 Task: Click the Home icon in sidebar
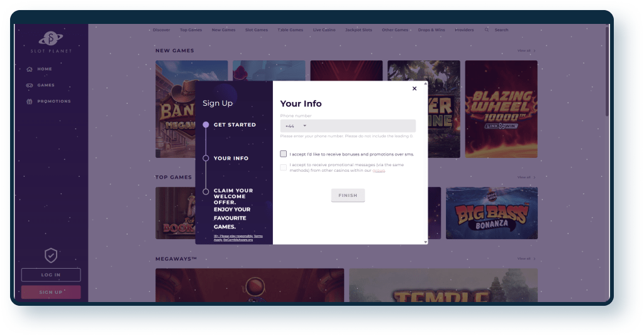point(30,69)
